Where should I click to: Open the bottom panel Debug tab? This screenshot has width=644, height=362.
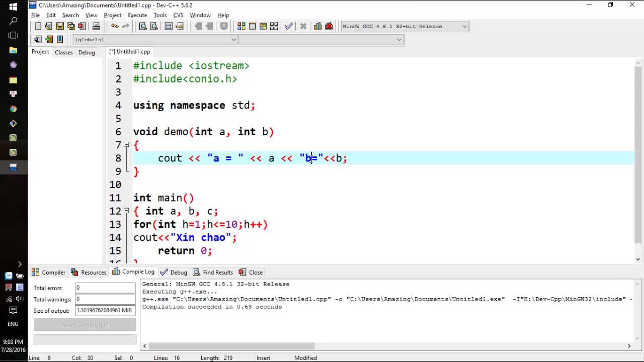(174, 273)
